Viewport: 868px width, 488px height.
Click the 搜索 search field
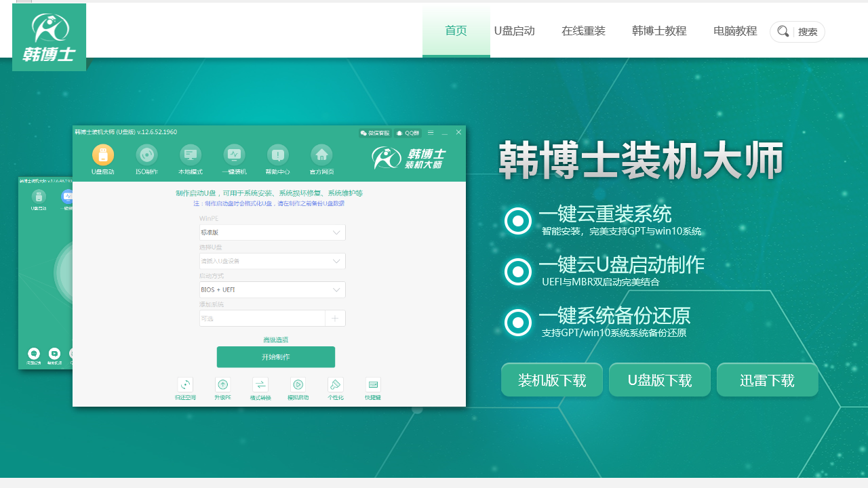pyautogui.click(x=808, y=32)
